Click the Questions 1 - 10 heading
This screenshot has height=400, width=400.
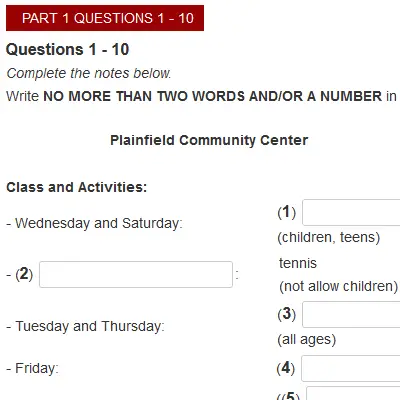(68, 50)
